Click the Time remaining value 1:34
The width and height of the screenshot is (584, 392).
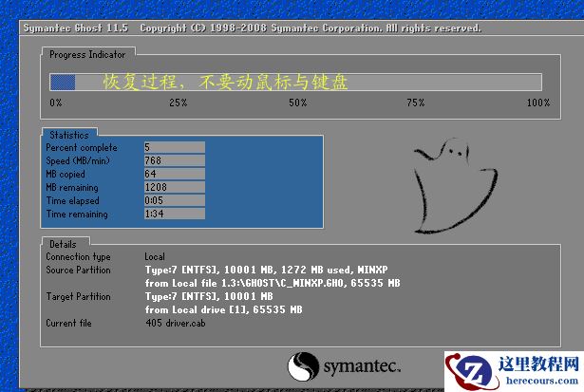tap(175, 214)
